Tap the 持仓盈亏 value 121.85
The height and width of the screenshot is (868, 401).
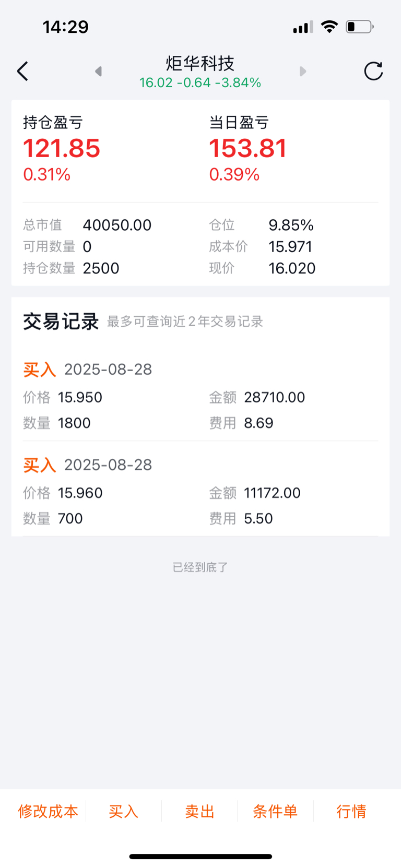pos(62,148)
